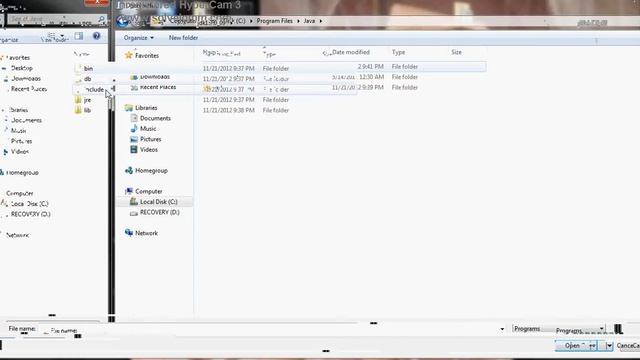640x360 pixels.
Task: Click Java in the address breadcrumb
Action: pyautogui.click(x=309, y=21)
